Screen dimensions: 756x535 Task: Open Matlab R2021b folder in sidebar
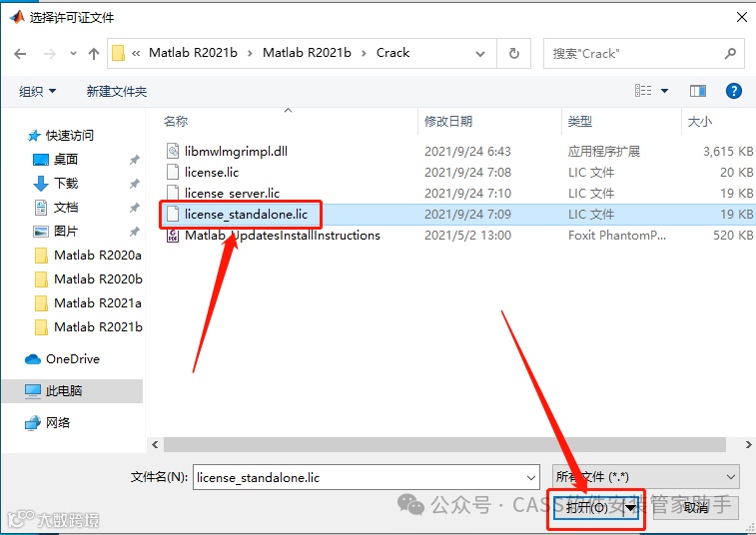pos(98,326)
